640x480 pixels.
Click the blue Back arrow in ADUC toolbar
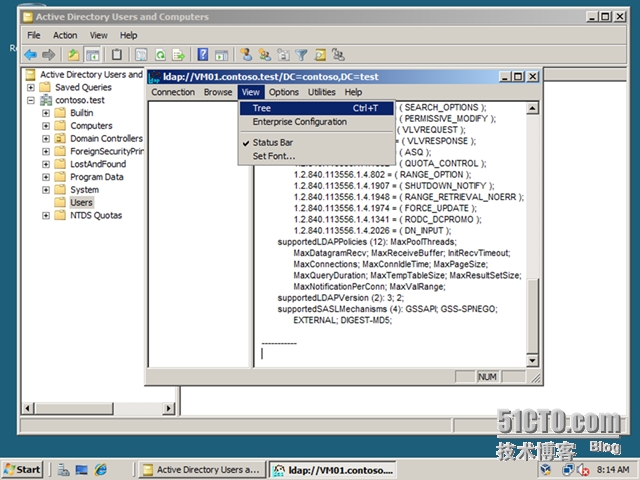pyautogui.click(x=31, y=54)
